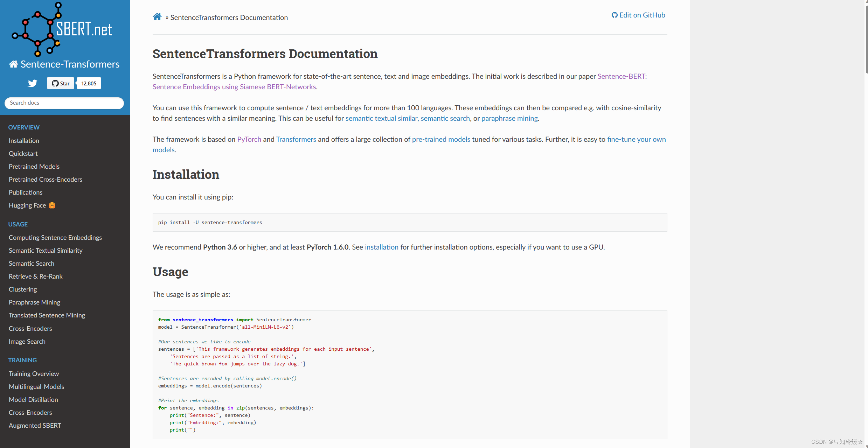Open Pretrained Cross-Encoders page
868x448 pixels.
46,179
